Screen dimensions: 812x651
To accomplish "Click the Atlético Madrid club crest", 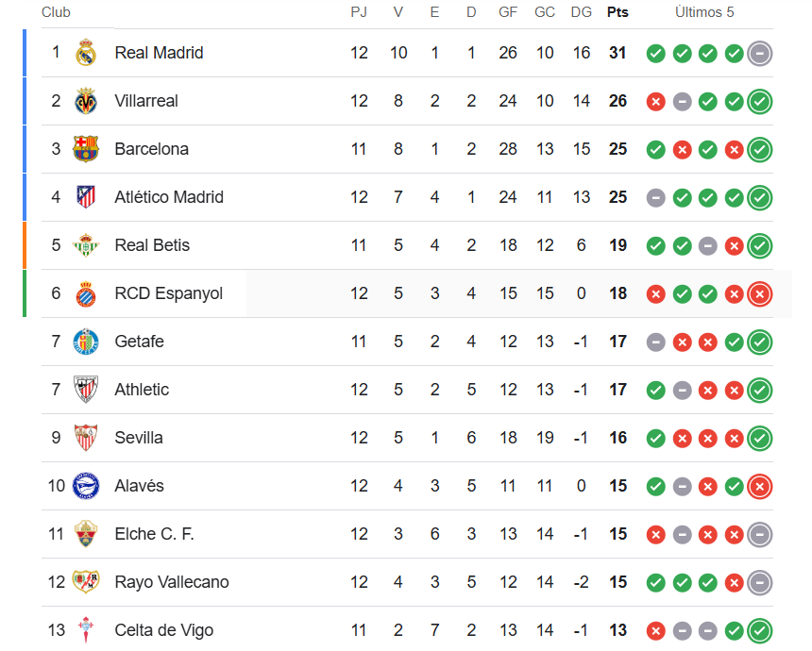I will point(86,197).
